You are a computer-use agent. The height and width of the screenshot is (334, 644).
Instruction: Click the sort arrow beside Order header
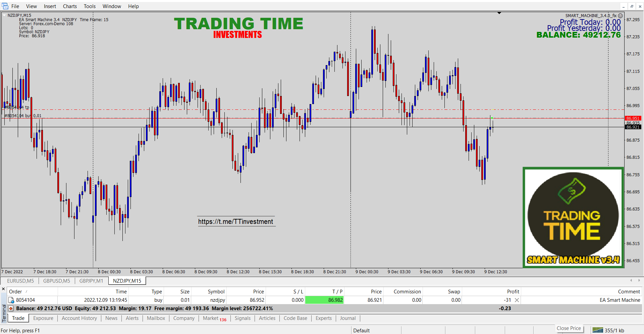pyautogui.click(x=26, y=291)
